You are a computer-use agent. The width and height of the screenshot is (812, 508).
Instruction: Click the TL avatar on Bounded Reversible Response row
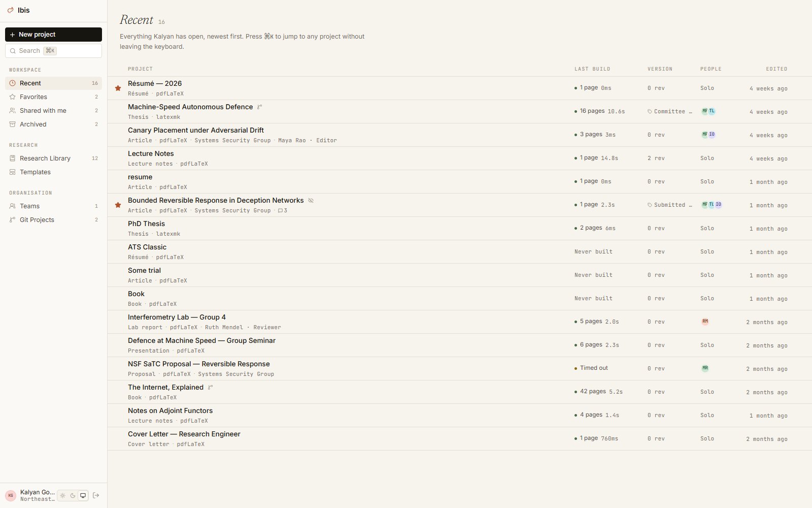click(712, 205)
